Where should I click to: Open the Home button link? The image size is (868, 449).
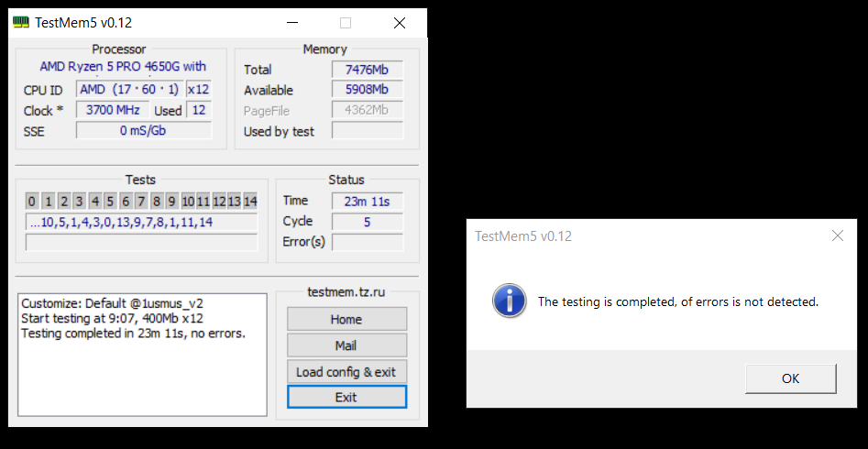[x=346, y=319]
